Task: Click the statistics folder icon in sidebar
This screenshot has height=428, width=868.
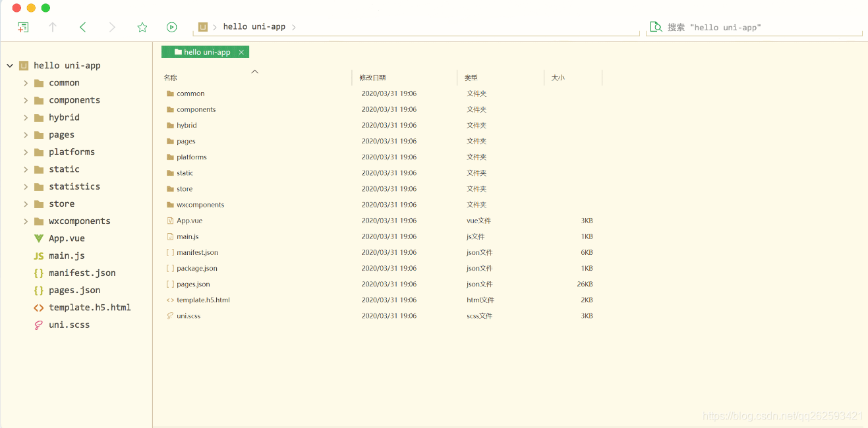Action: click(x=39, y=186)
